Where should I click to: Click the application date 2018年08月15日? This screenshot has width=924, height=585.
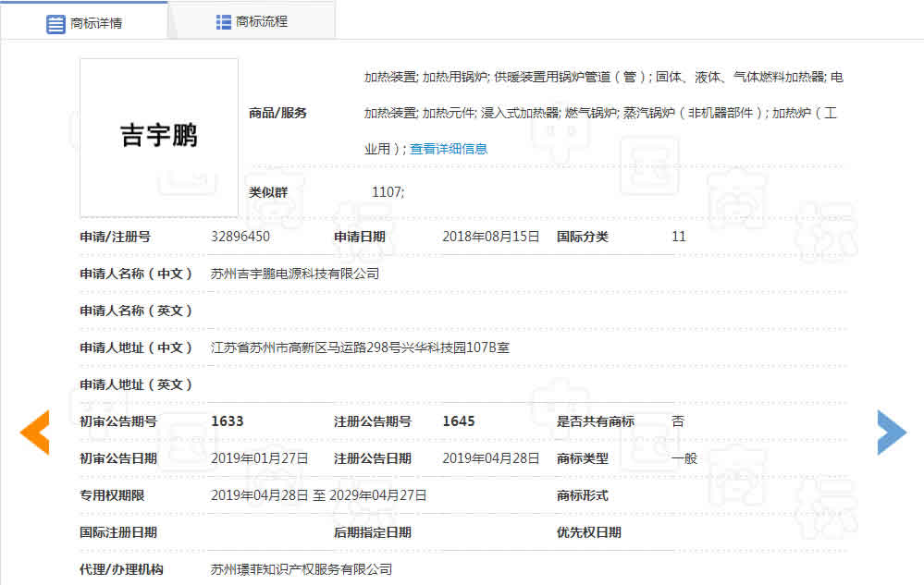click(490, 237)
